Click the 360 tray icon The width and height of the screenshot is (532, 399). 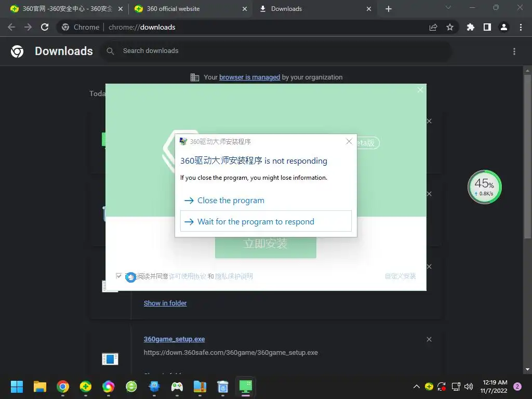click(x=429, y=387)
